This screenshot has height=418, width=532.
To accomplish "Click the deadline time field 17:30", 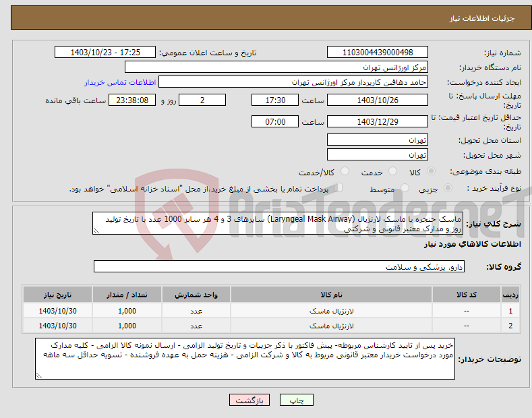I will click(x=275, y=100).
